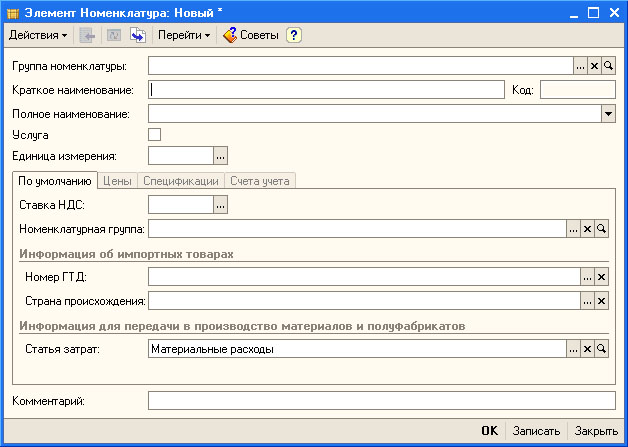Click the grayed back-arrow toolbar icon
Viewport: 628px width, 447px height.
pos(87,36)
